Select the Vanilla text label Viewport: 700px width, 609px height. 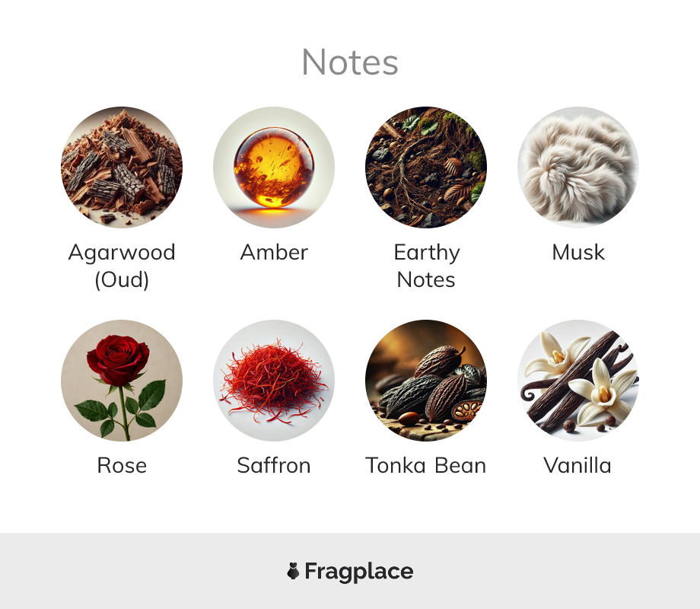click(577, 466)
